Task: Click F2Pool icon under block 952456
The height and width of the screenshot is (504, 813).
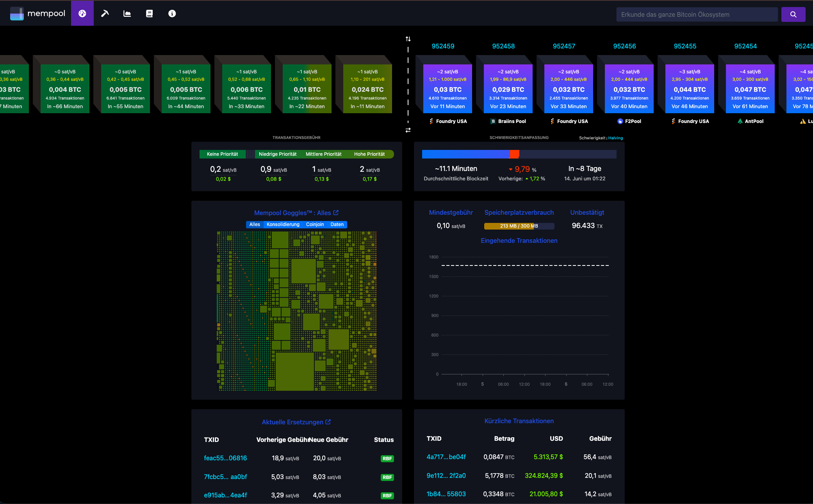Action: coord(620,121)
